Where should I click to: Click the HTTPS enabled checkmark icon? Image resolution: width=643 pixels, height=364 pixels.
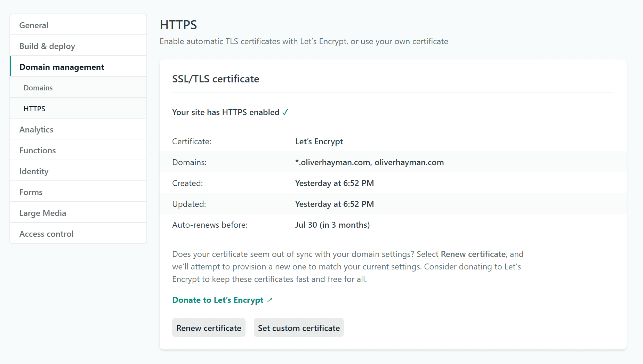(x=286, y=112)
